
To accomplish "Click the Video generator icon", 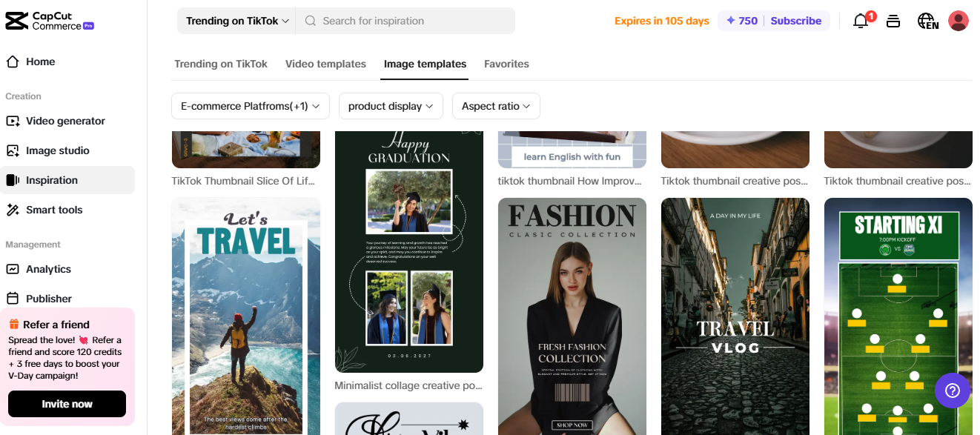I will 13,121.
